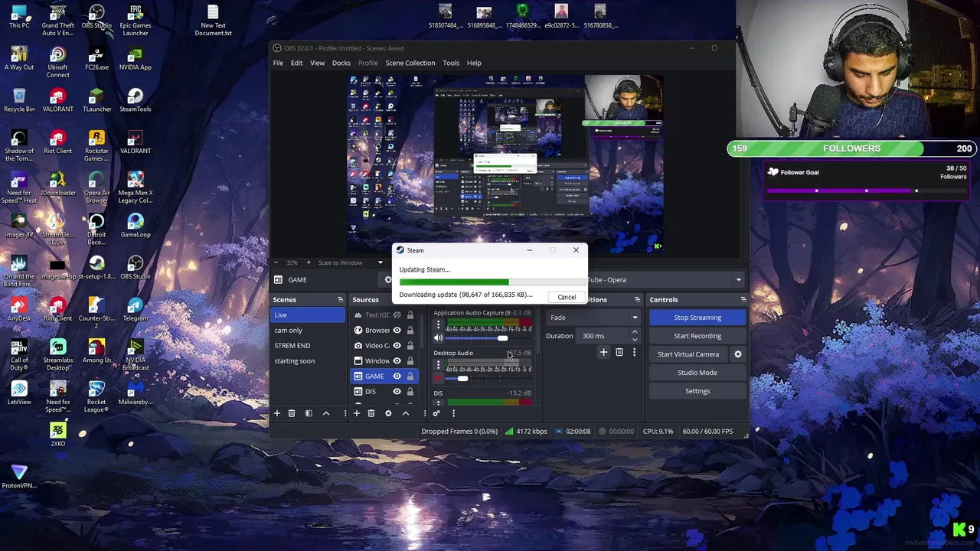Unmute Desktop Audio via red speaker icon
Image resolution: width=980 pixels, height=551 pixels.
pyautogui.click(x=438, y=378)
